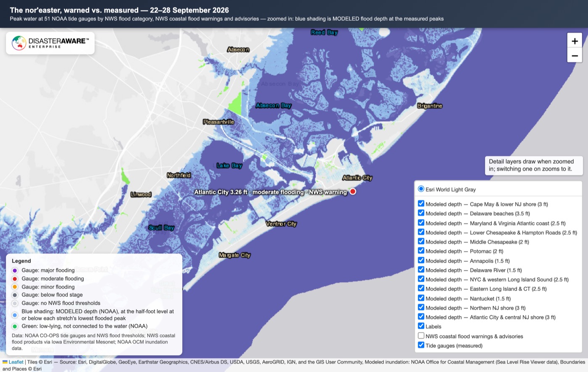Click the Atlantic City place label
Screen dimensions: 588x372
[x=357, y=178]
